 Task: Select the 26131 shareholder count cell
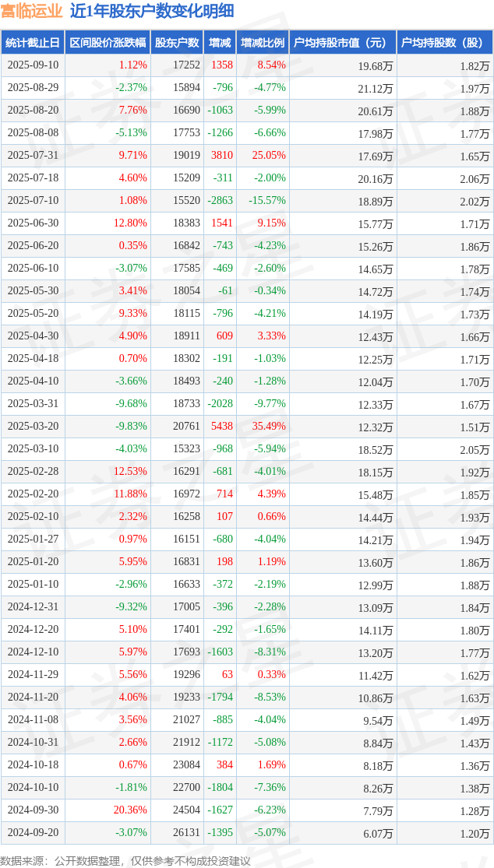coord(186,833)
